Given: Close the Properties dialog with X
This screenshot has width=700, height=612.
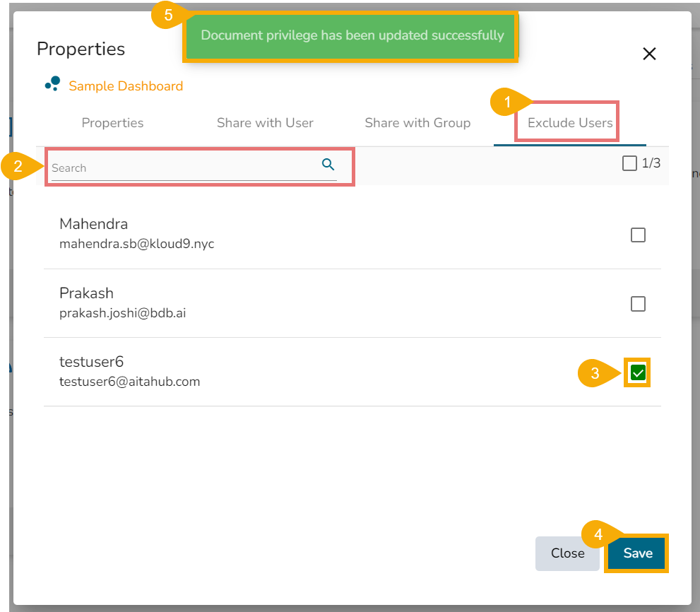Looking at the screenshot, I should [x=649, y=54].
